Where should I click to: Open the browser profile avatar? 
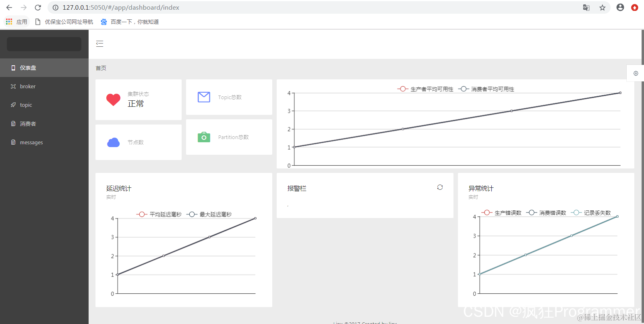(620, 7)
